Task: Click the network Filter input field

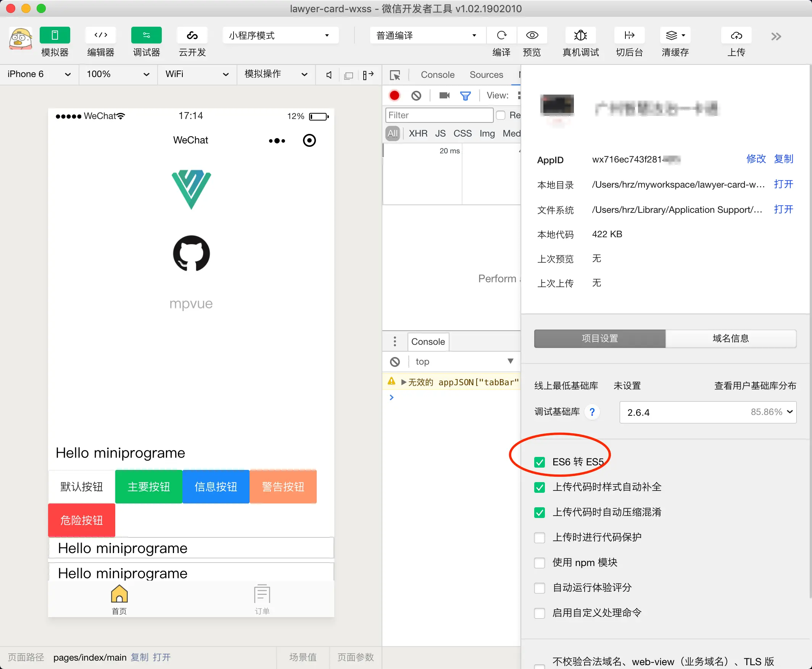Action: coord(439,115)
